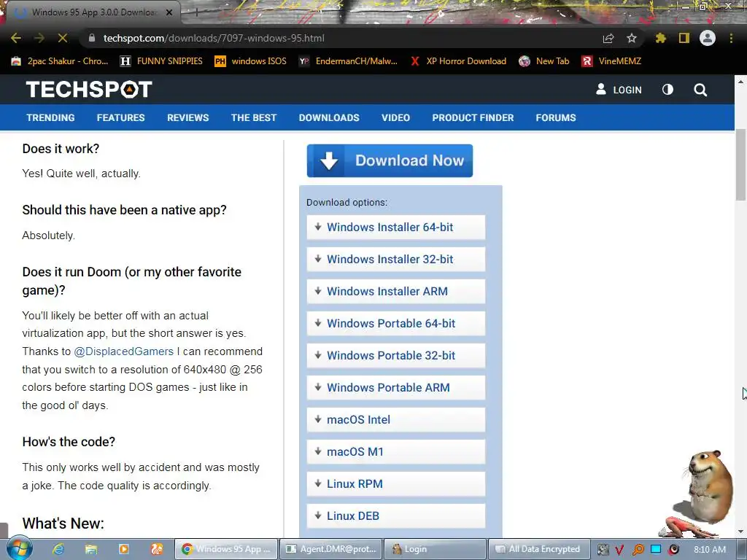Open the FORUMS nav item

pyautogui.click(x=555, y=117)
